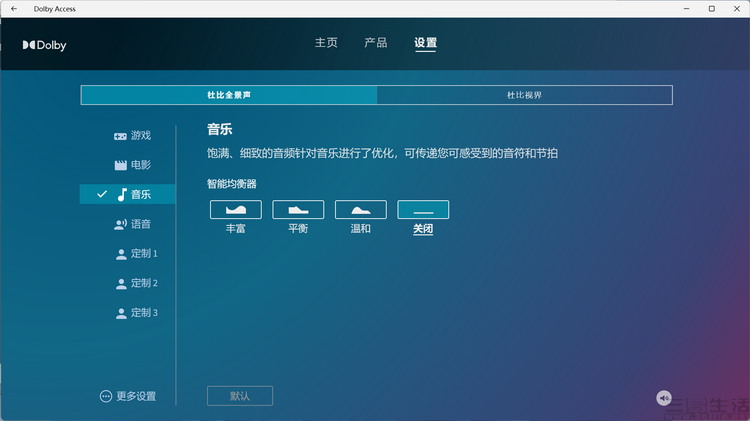Switch to the 杜比全景声 tab
Viewport: 750px width, 421px height.
point(229,95)
